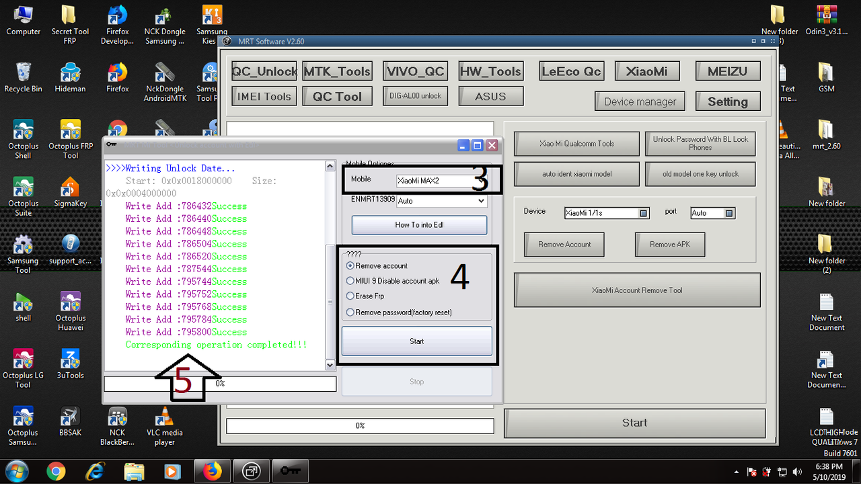Viewport: 861px width, 504px height.
Task: Launch 3uTools from the desktop
Action: pyautogui.click(x=70, y=364)
